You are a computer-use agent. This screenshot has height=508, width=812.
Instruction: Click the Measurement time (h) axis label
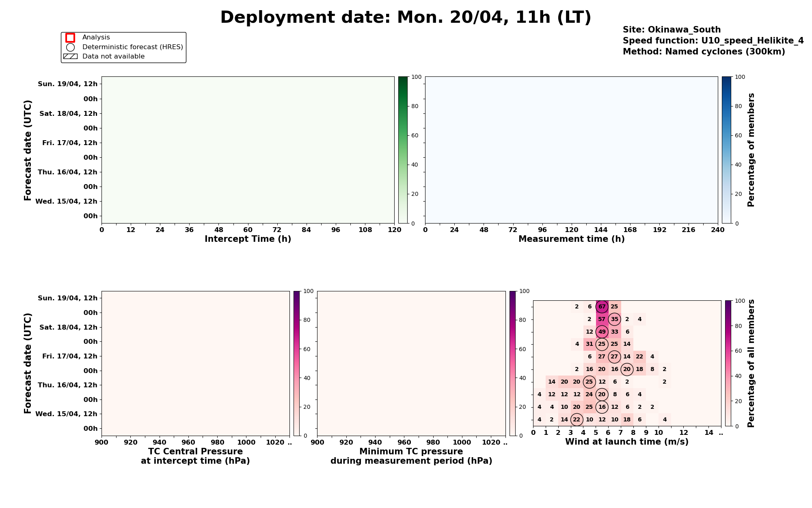pos(571,239)
